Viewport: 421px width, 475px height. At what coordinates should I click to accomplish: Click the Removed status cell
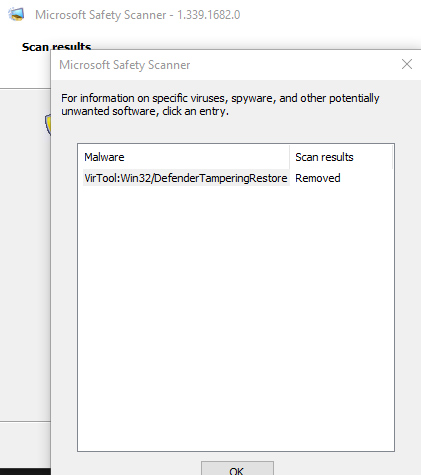click(318, 178)
